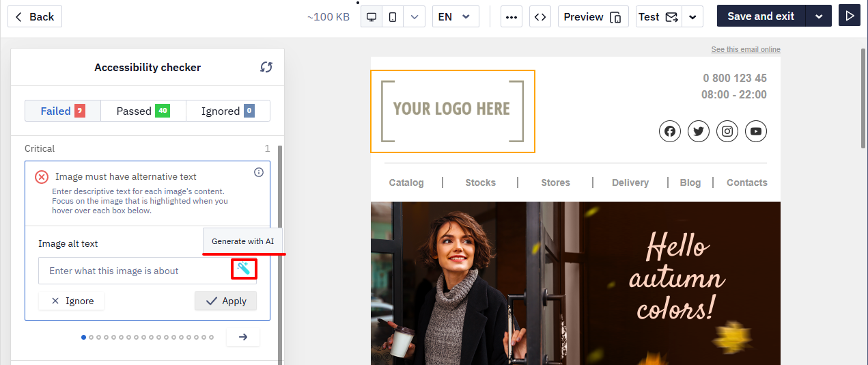Expand the device view options chevron
This screenshot has height=365, width=868.
coord(414,16)
